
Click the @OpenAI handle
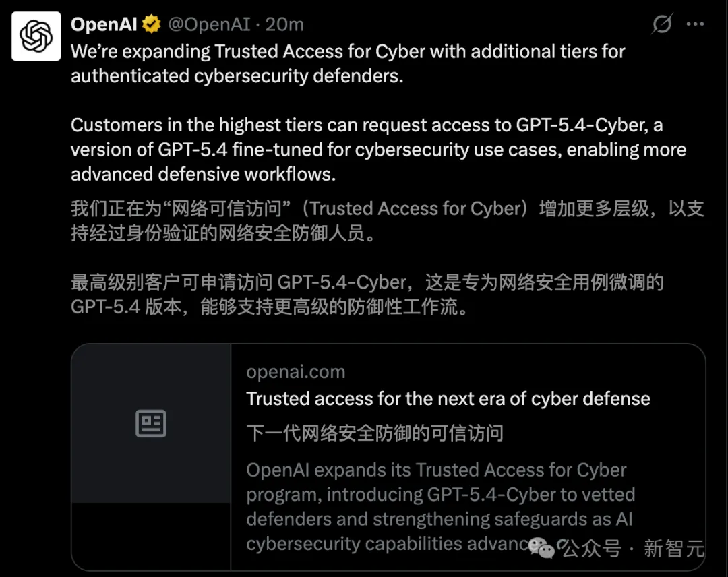coord(209,25)
